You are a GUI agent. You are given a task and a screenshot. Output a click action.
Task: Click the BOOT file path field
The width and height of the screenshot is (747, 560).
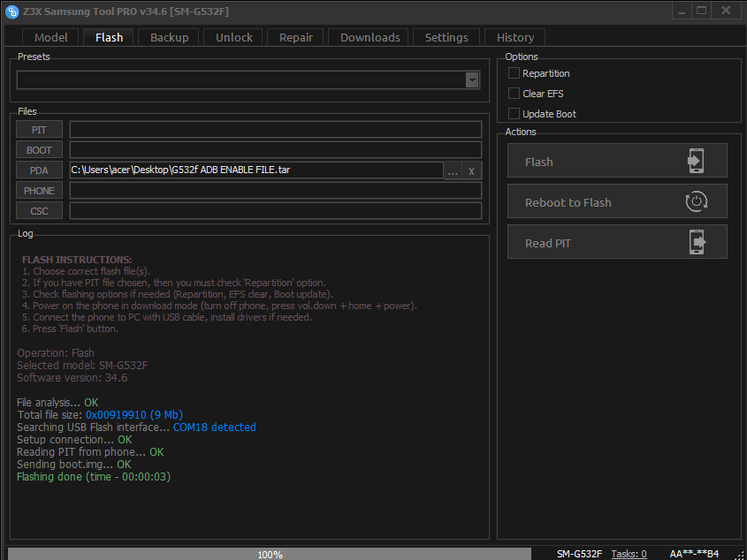pyautogui.click(x=275, y=149)
